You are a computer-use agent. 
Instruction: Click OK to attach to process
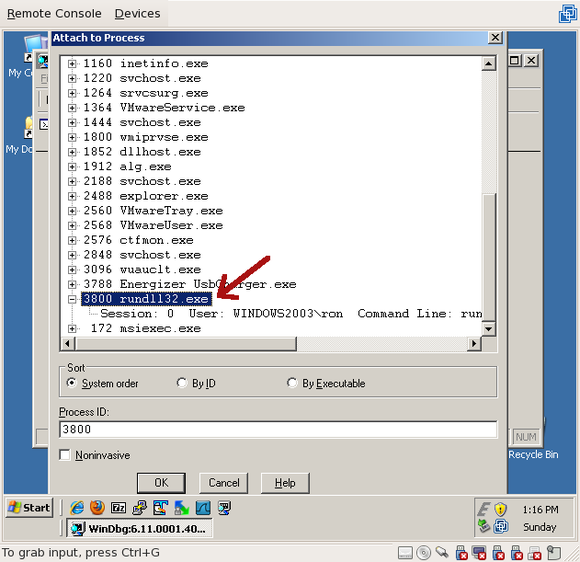161,483
